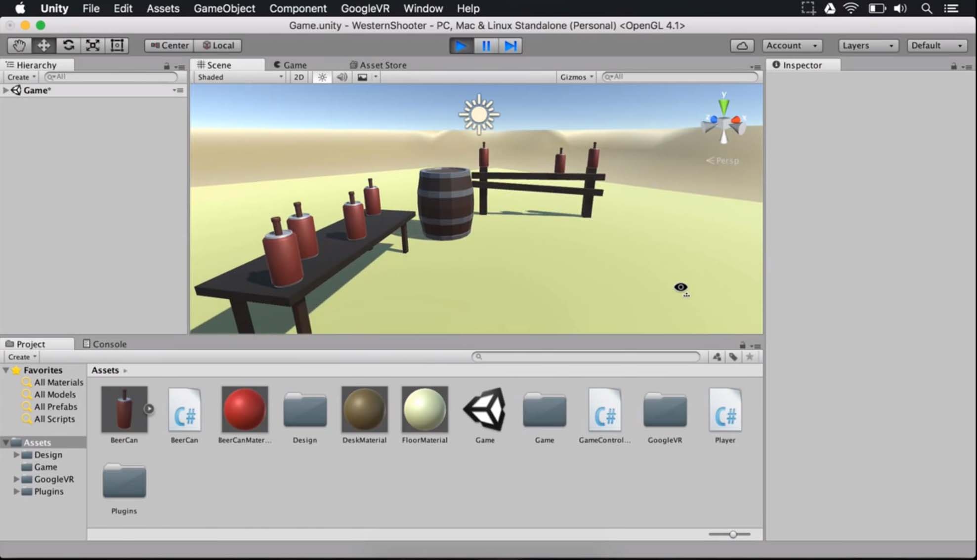This screenshot has width=977, height=560.
Task: Open the Shaded draw mode dropdown
Action: point(239,77)
